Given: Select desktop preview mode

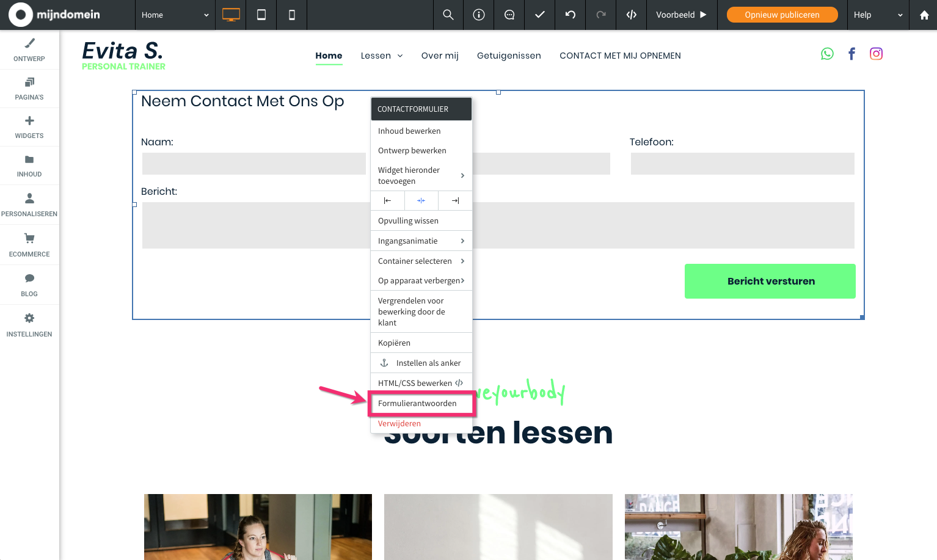Looking at the screenshot, I should coord(230,15).
